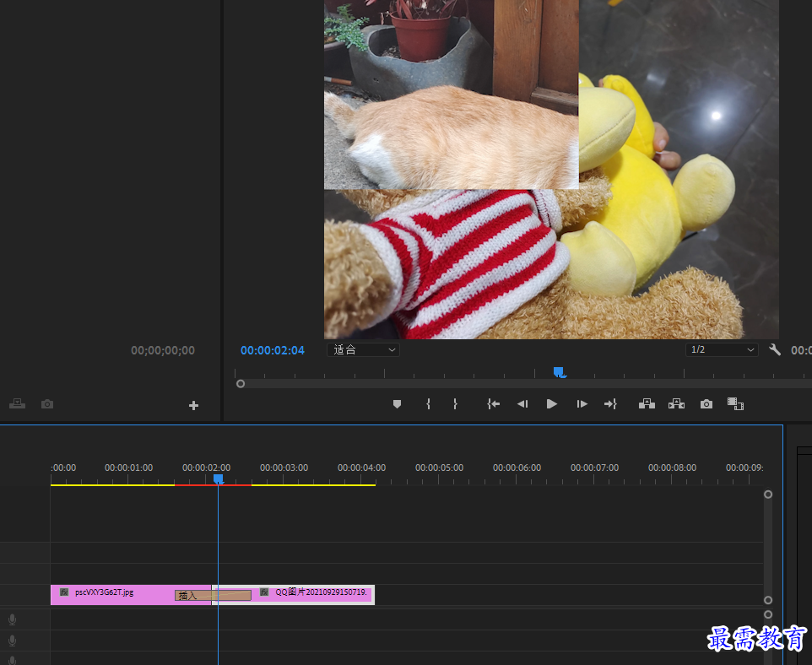Viewport: 812px width, 665px height.
Task: Click the fx badge on pscVXY3G62T.jpg
Action: point(64,592)
